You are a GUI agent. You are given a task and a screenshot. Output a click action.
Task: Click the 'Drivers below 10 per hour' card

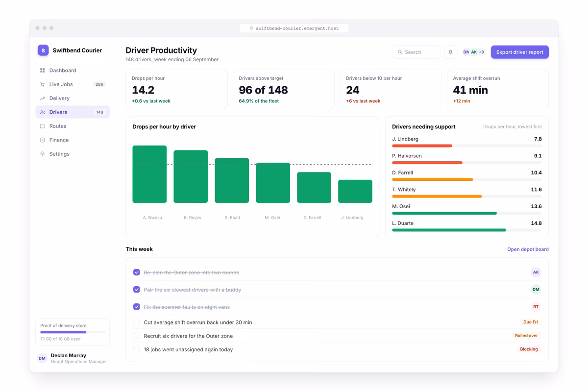pyautogui.click(x=391, y=89)
